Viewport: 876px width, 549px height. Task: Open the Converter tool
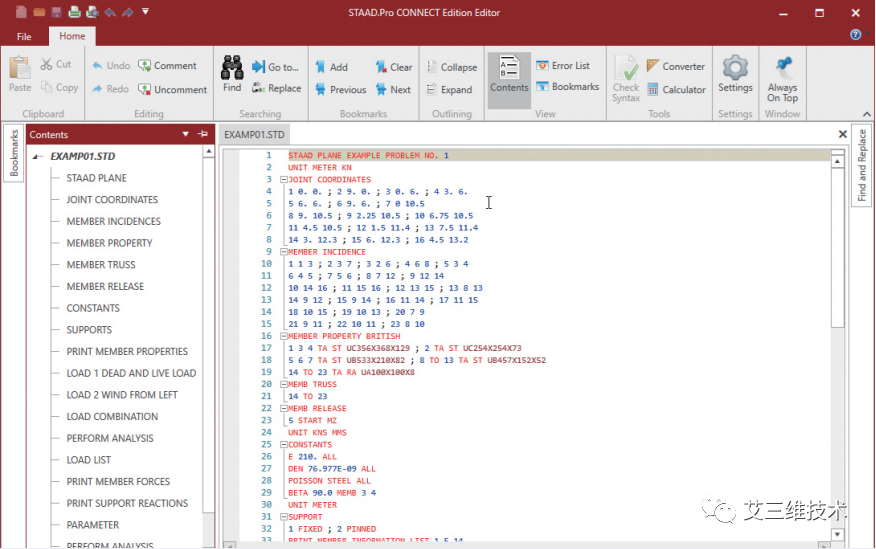pos(675,66)
